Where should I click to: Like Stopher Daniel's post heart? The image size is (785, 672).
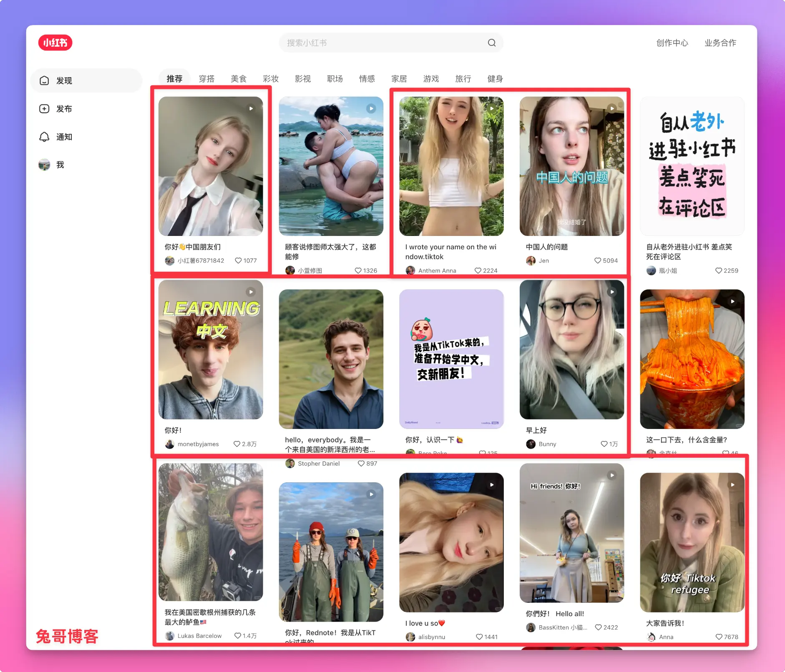pos(361,464)
